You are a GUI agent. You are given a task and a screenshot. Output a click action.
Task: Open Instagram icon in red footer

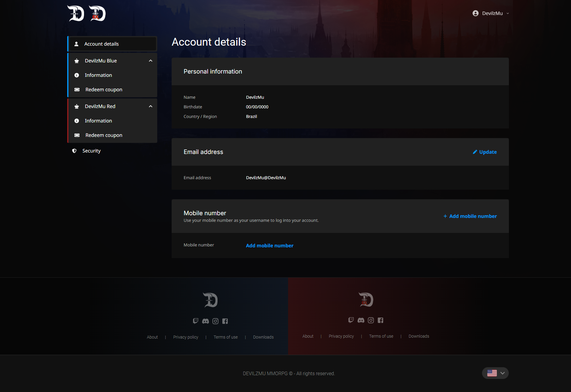371,320
